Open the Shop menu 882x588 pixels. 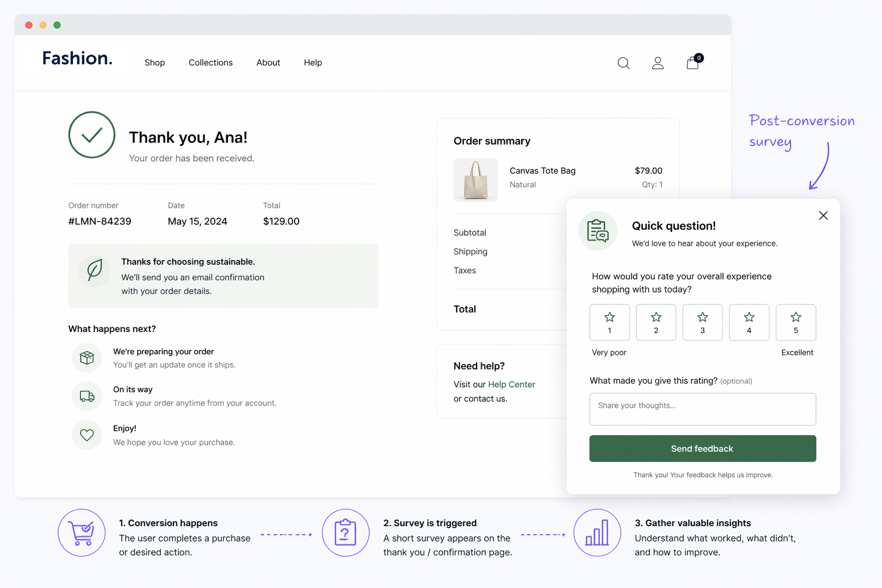(x=154, y=63)
